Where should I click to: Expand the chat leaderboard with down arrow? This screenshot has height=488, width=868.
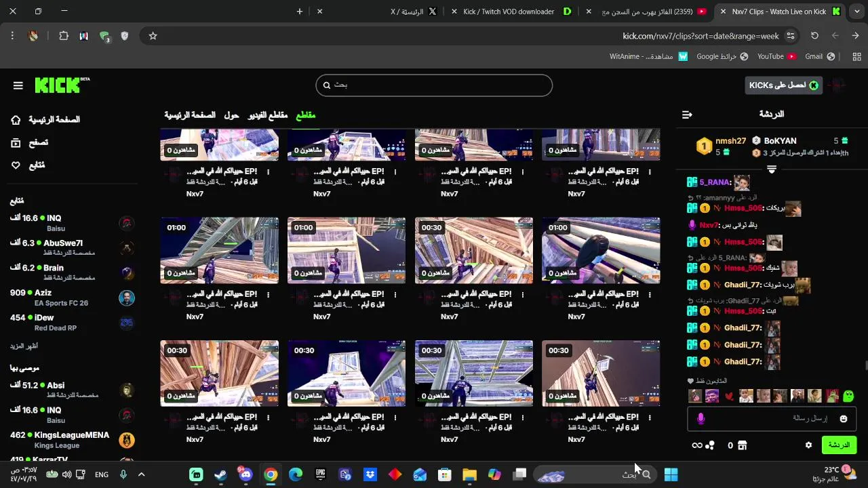pos(772,169)
